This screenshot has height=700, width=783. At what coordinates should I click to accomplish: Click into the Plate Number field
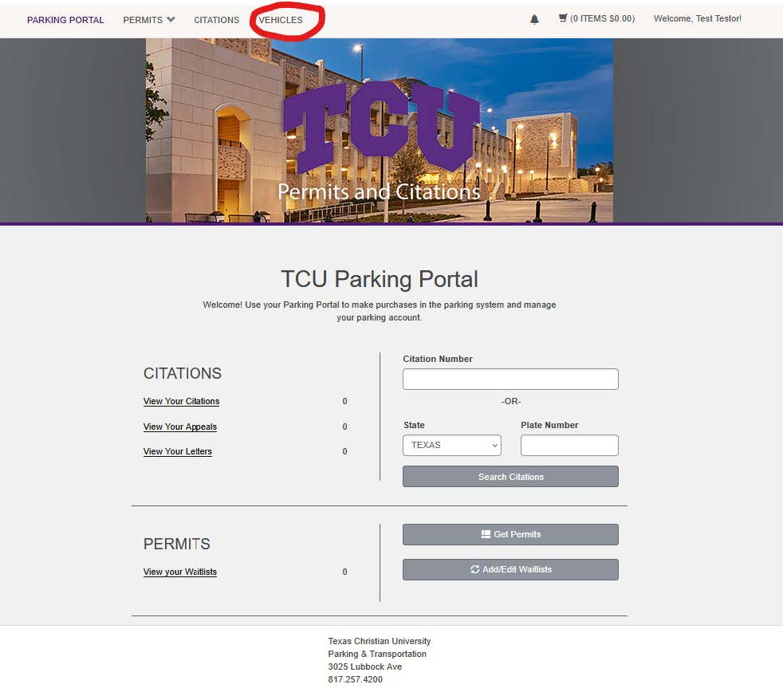point(569,445)
